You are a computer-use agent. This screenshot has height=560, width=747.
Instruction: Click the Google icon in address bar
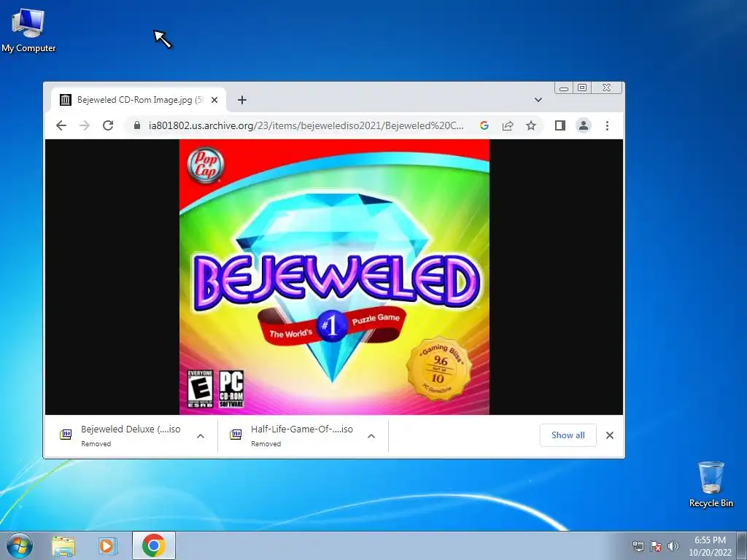pyautogui.click(x=484, y=125)
